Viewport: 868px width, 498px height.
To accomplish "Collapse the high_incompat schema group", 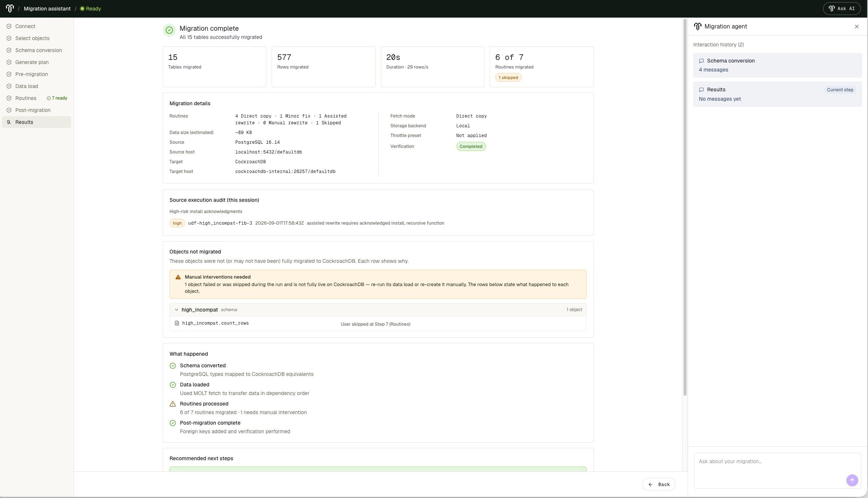I will [177, 310].
